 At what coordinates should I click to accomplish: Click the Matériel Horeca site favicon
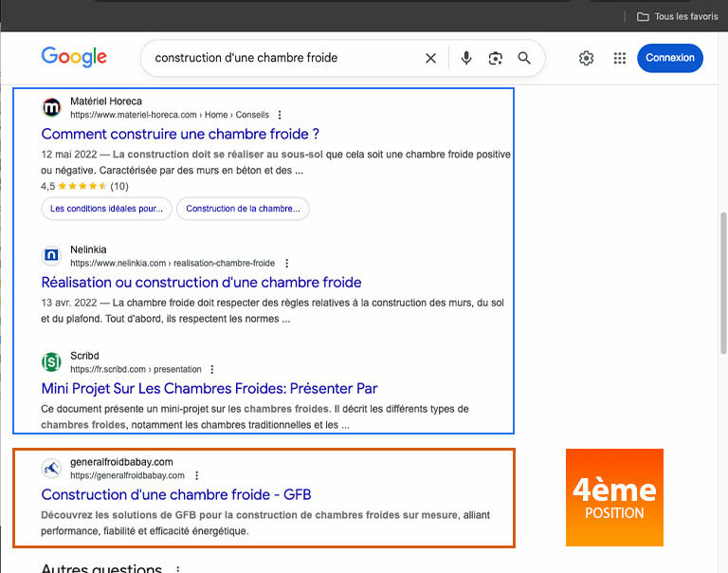pyautogui.click(x=51, y=107)
